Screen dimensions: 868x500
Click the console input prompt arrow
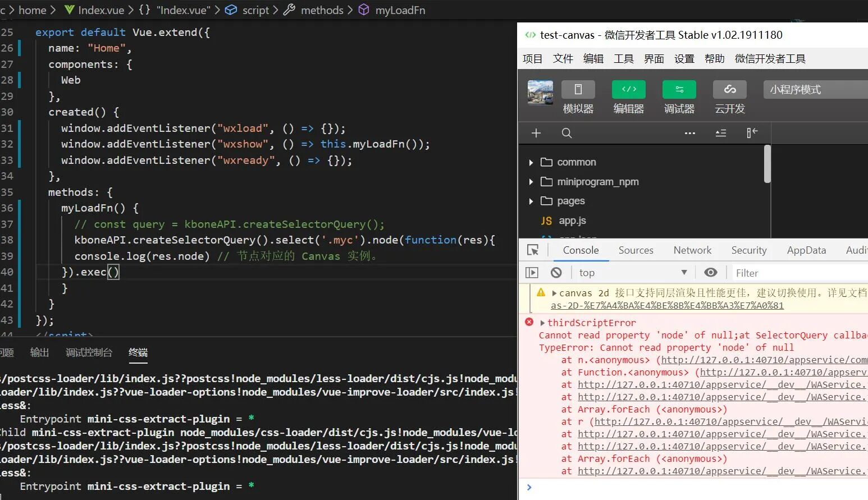click(529, 487)
